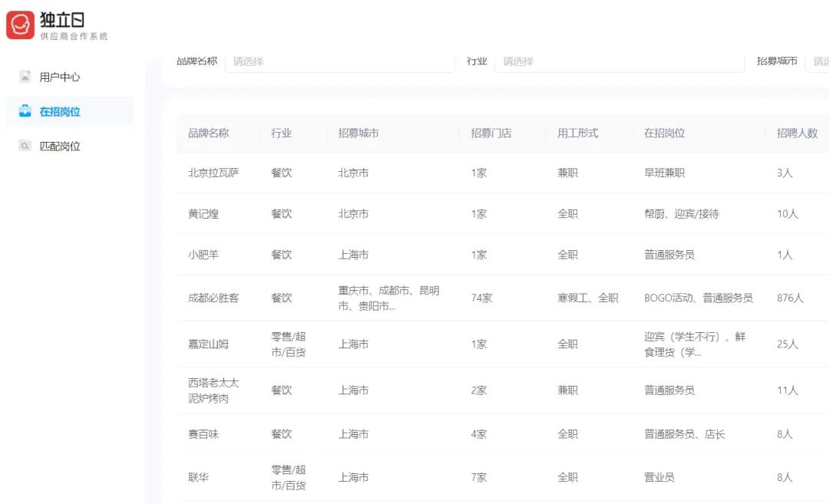Click 帮厨、迎宾/接待 position cell

tap(682, 214)
